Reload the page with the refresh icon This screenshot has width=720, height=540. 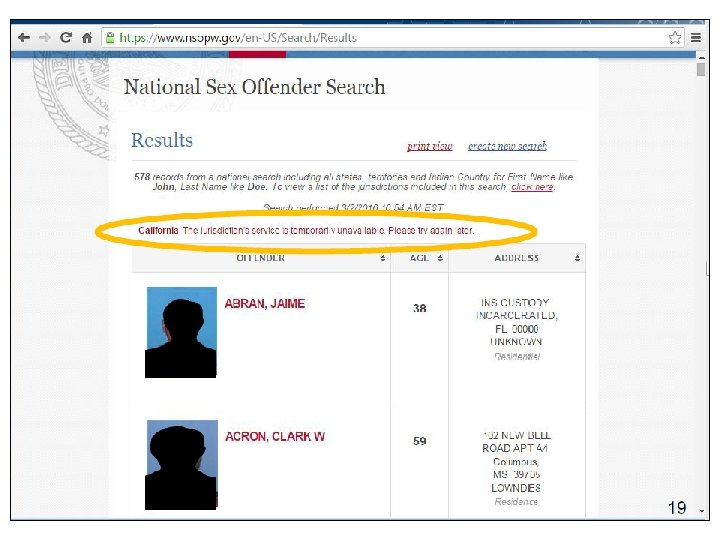[x=66, y=37]
